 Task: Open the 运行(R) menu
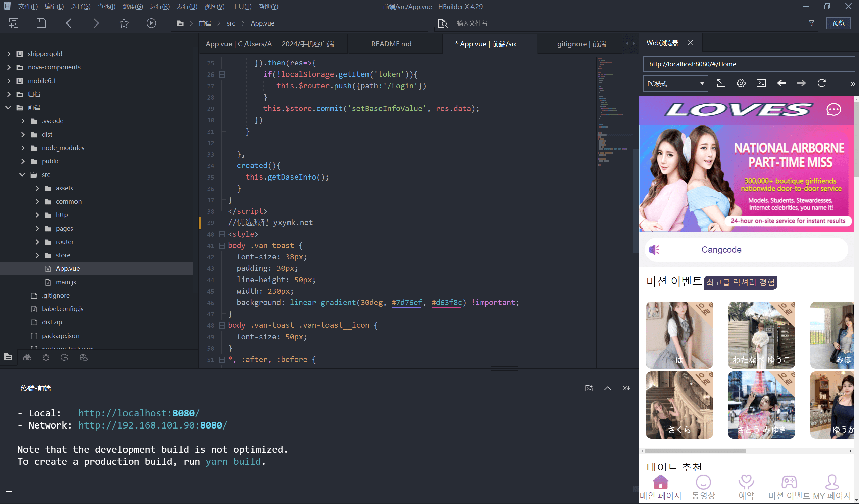pos(159,6)
